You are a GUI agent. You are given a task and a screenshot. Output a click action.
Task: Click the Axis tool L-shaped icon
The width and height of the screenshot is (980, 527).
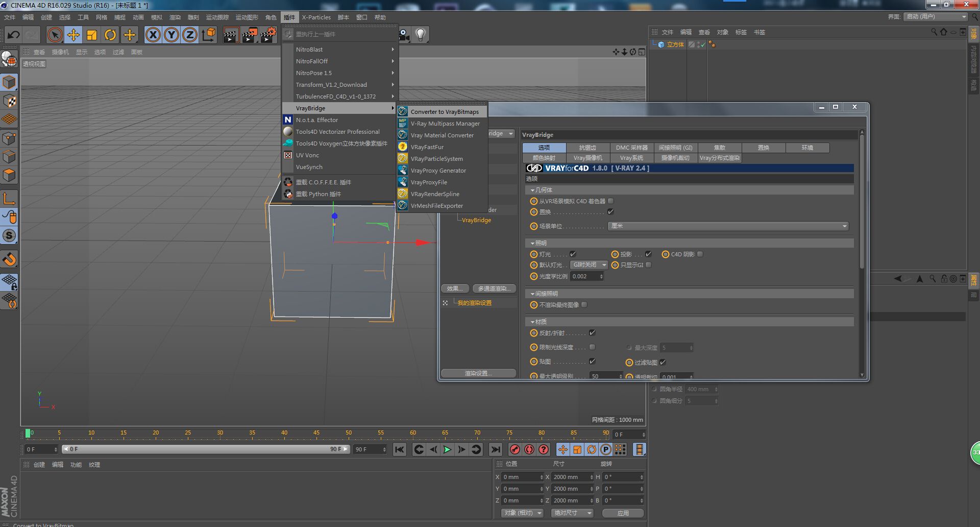[x=9, y=198]
